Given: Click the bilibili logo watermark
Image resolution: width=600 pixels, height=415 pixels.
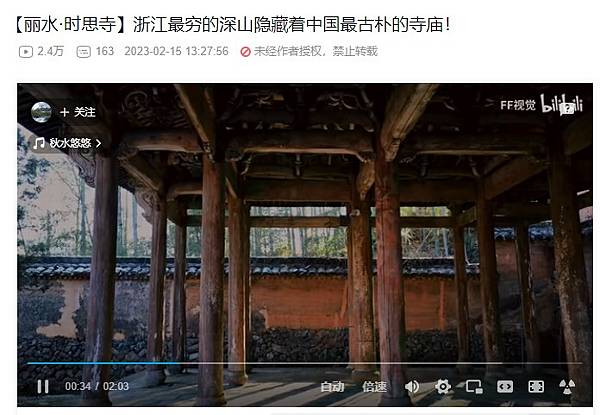Looking at the screenshot, I should 561,104.
